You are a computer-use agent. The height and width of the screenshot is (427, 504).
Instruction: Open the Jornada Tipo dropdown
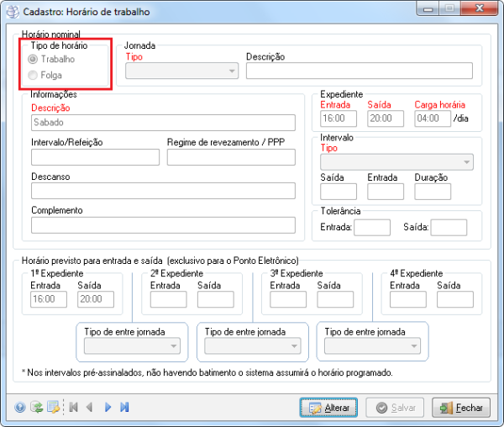click(182, 71)
